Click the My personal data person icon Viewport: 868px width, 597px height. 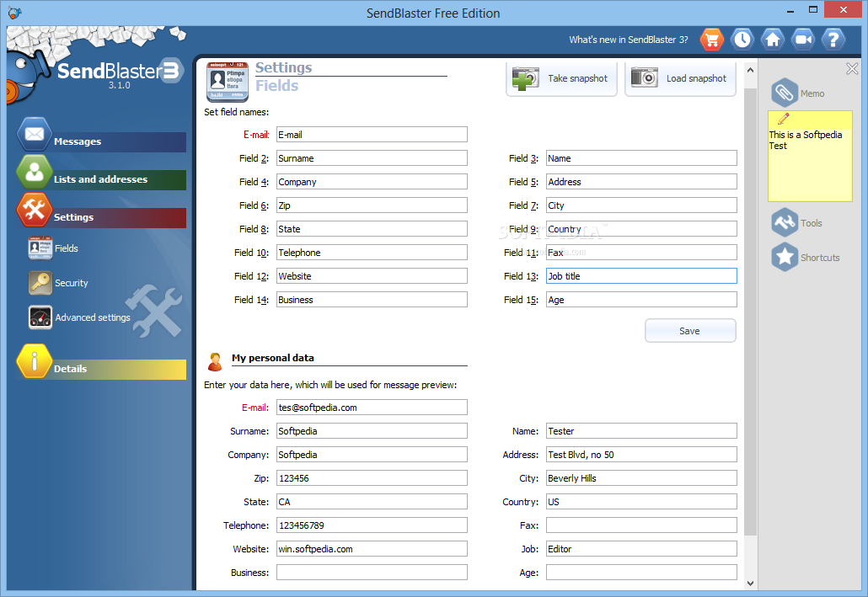(215, 362)
